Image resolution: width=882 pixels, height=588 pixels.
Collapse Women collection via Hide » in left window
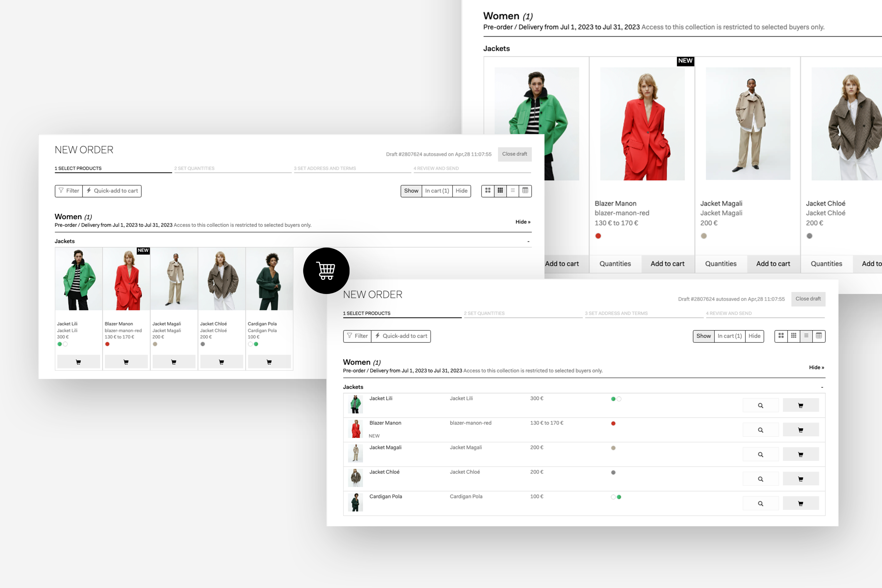[523, 222]
